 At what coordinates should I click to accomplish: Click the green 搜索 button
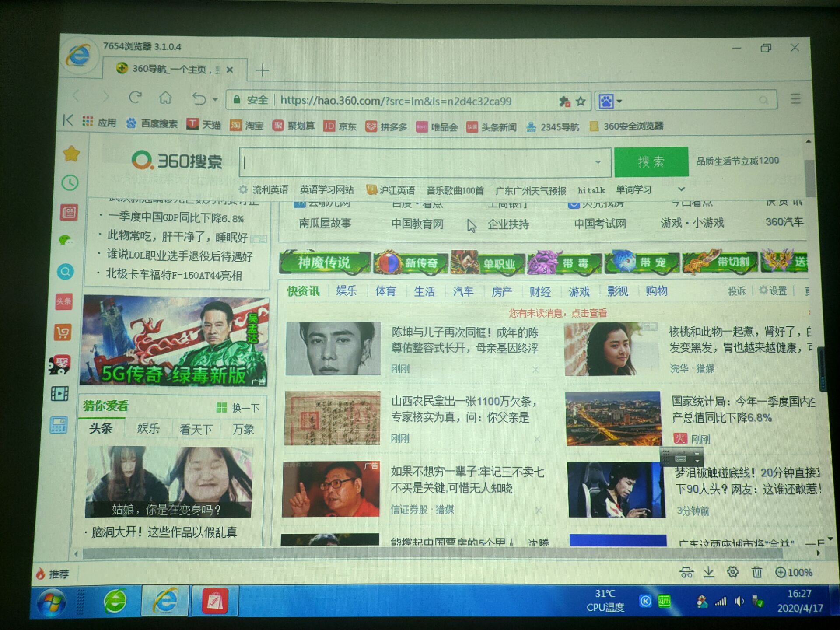point(651,162)
